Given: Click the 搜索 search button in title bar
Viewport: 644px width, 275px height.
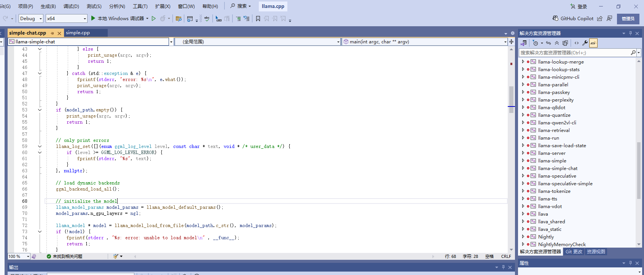Looking at the screenshot, I should (241, 6).
